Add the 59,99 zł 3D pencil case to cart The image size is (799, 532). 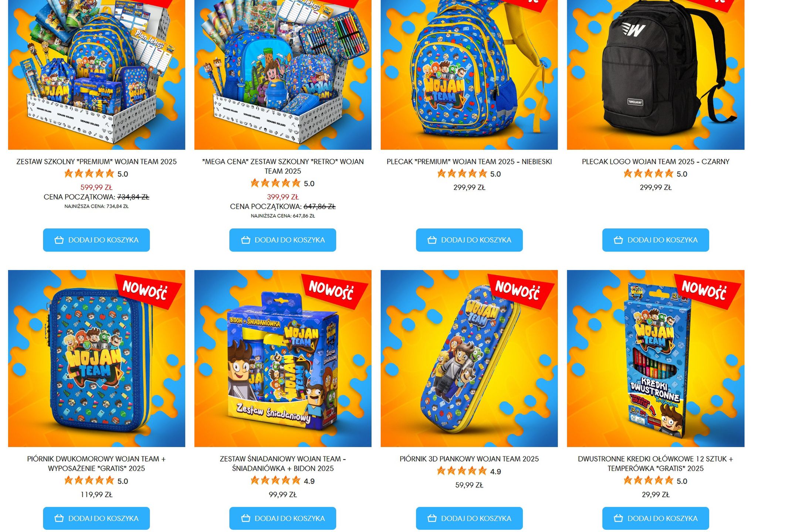(x=469, y=518)
